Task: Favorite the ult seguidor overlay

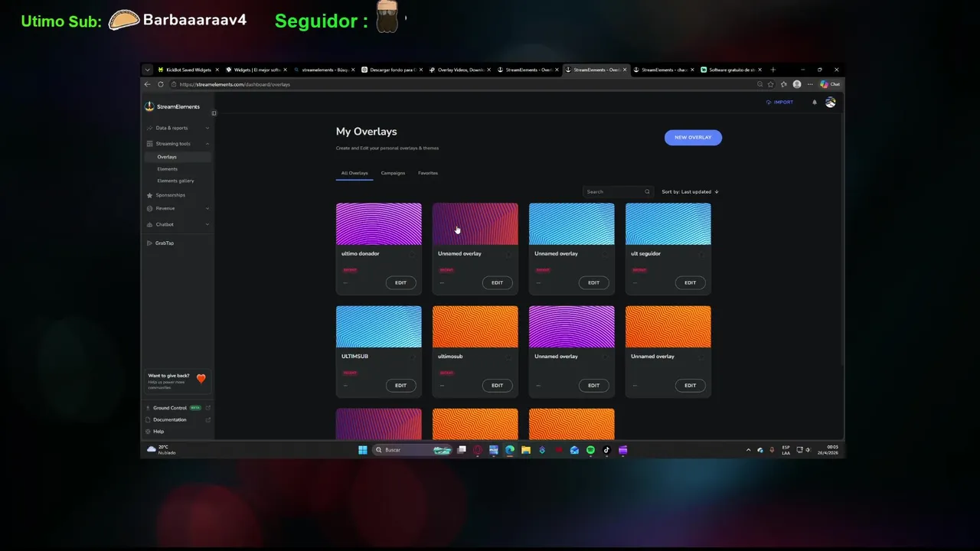Action: coord(701,254)
